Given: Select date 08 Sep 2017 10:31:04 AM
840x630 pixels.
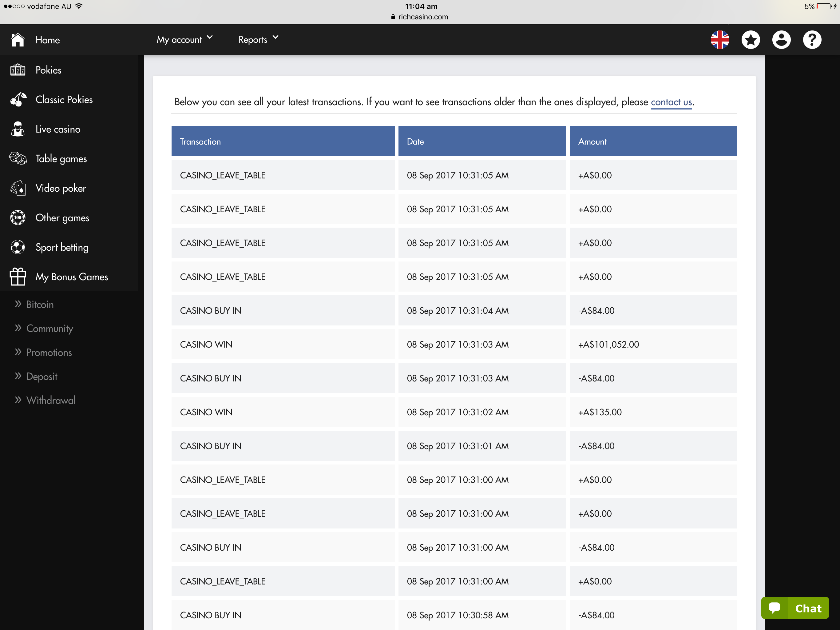Looking at the screenshot, I should tap(482, 310).
